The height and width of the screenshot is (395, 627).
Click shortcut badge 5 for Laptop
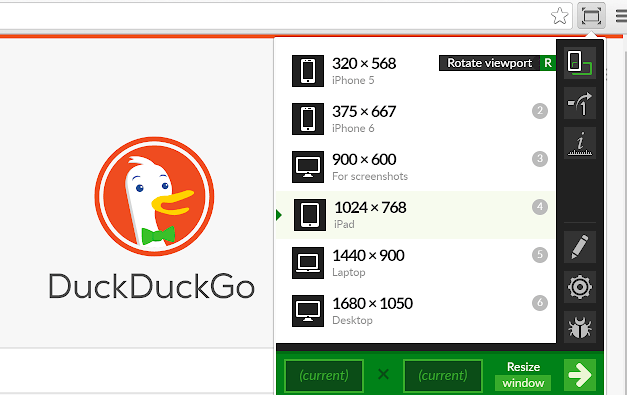click(540, 255)
